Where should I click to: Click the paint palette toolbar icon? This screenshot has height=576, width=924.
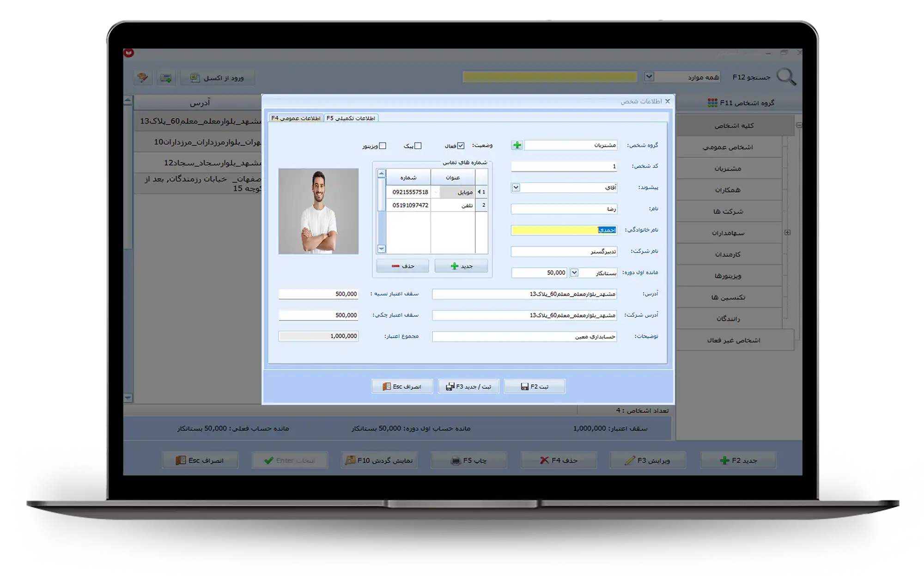click(143, 78)
